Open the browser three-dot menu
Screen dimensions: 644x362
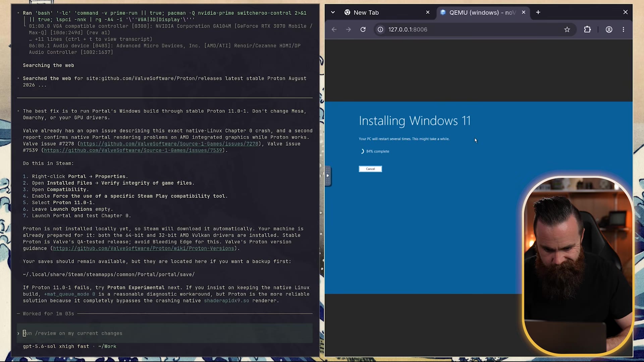(624, 29)
